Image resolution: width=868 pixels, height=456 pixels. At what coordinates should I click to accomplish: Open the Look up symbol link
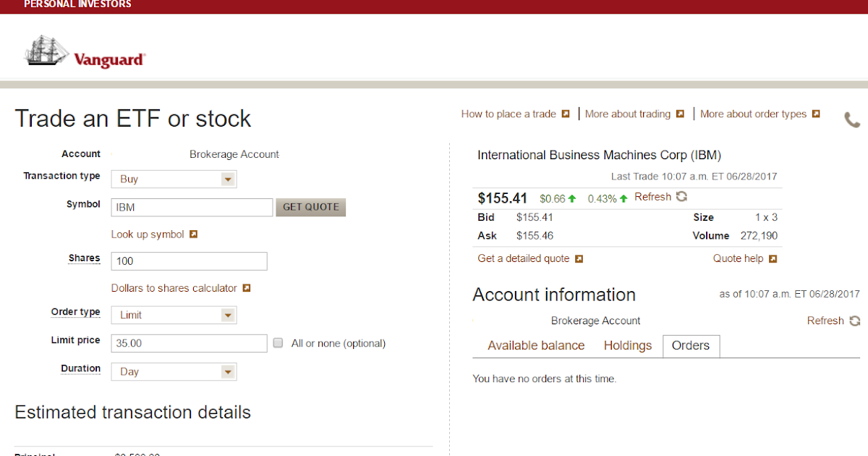tap(148, 235)
